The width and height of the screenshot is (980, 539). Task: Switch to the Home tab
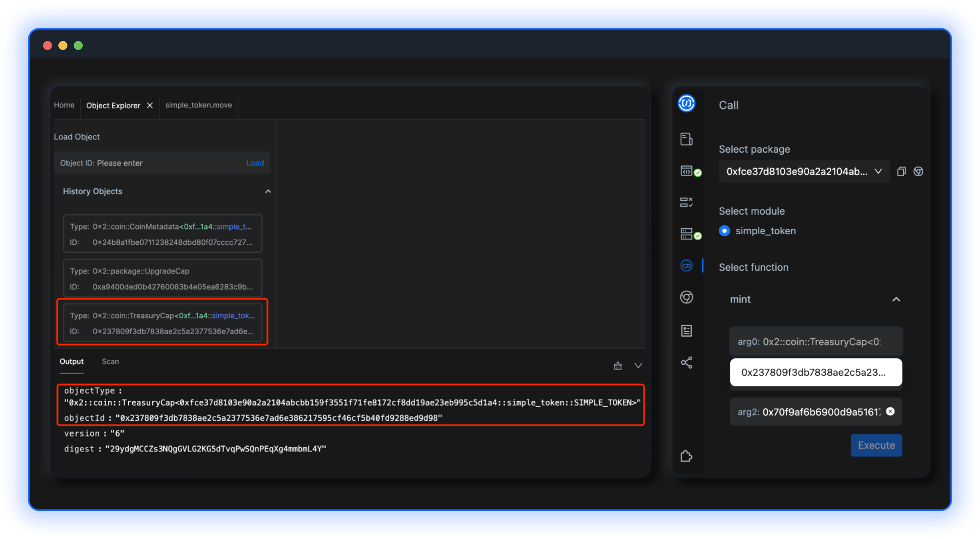tap(64, 105)
